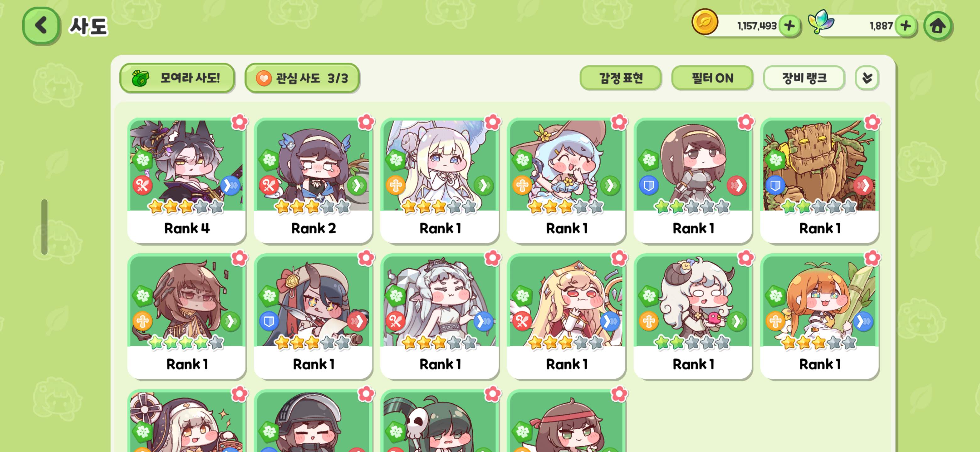980x452 pixels.
Task: Open the home screen via house icon
Action: (x=937, y=26)
